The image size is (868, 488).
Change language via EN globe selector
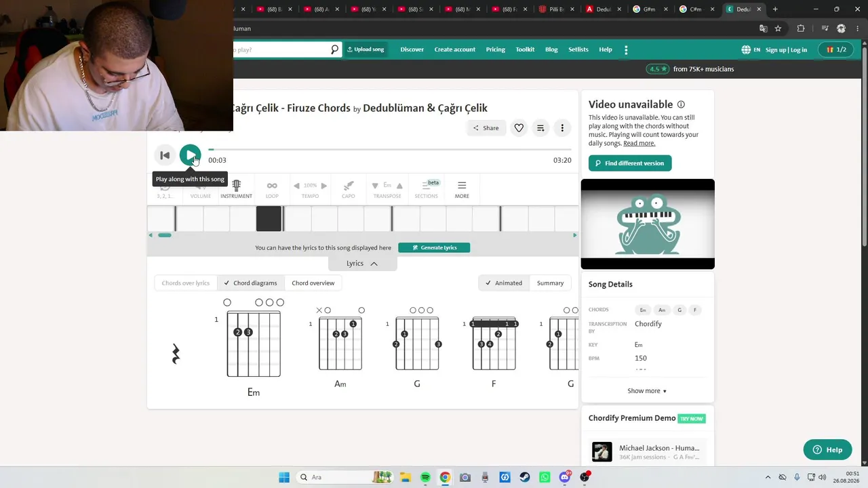click(x=751, y=49)
